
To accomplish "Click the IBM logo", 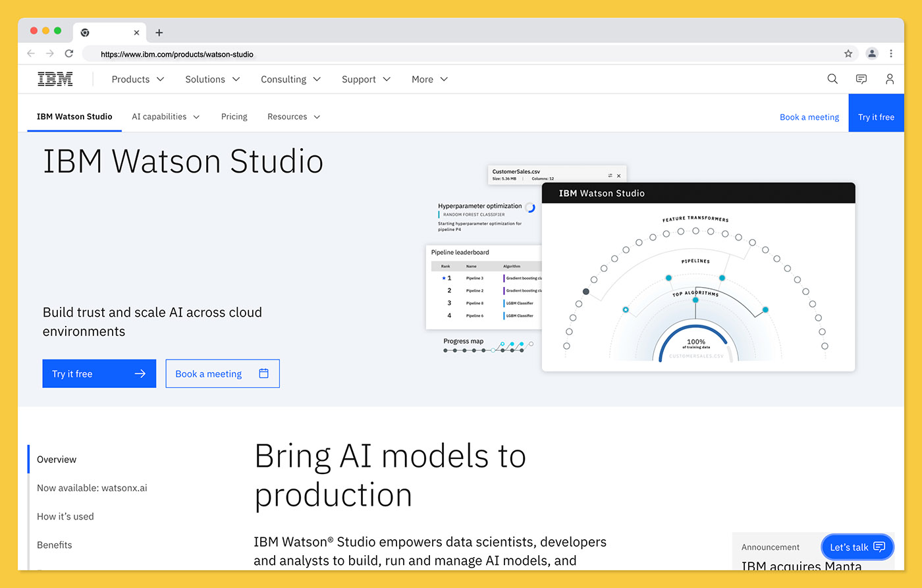I will [x=55, y=79].
